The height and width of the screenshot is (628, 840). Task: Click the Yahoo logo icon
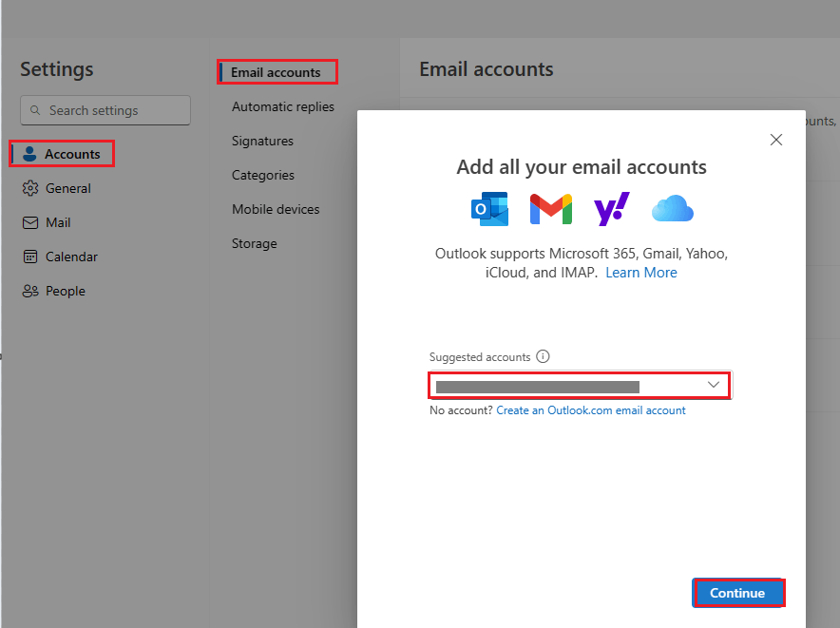tap(612, 209)
